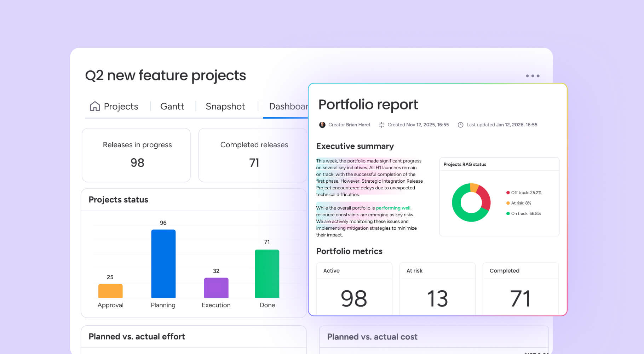Click the 'Projects status' widget title

point(118,200)
